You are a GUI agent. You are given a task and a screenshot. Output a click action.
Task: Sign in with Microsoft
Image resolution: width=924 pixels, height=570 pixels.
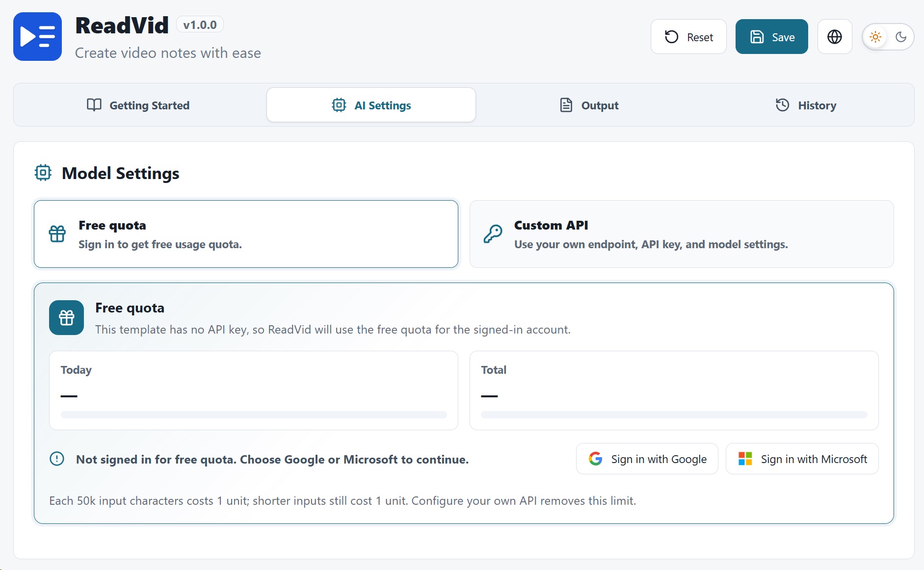[x=802, y=459]
